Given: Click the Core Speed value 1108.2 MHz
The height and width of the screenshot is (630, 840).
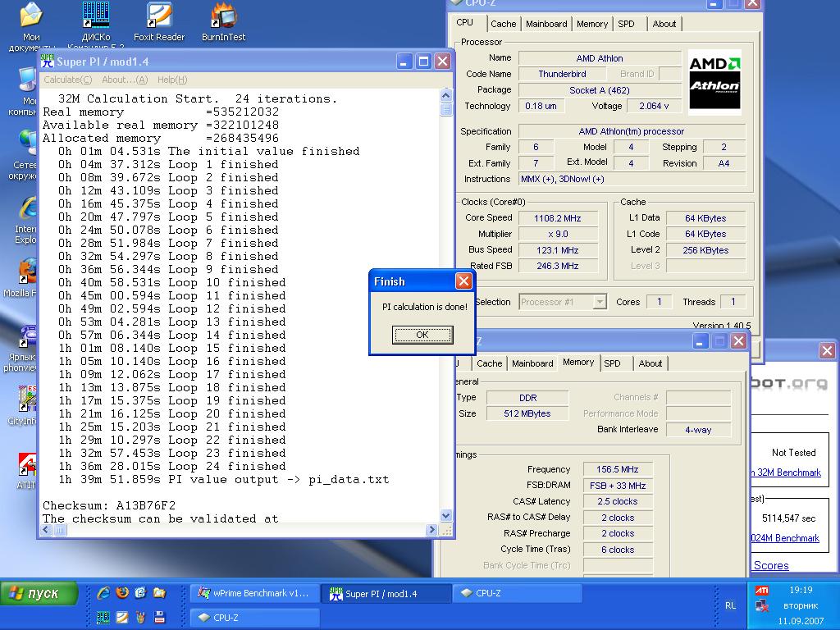Looking at the screenshot, I should click(557, 218).
